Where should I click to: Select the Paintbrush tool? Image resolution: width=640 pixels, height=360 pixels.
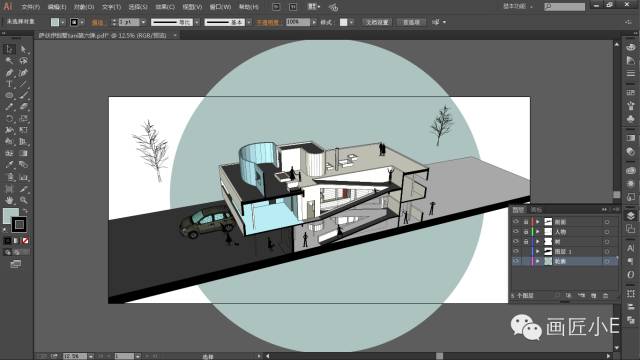[23, 95]
